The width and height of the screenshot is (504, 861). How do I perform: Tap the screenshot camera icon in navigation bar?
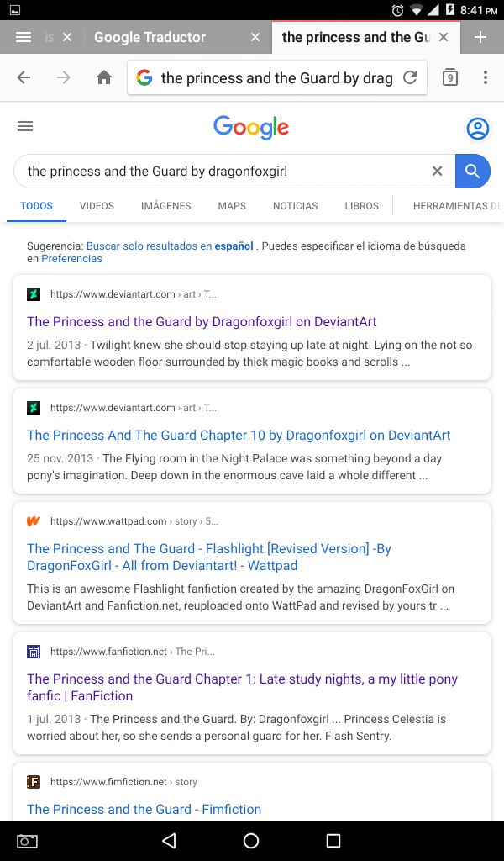click(x=27, y=841)
